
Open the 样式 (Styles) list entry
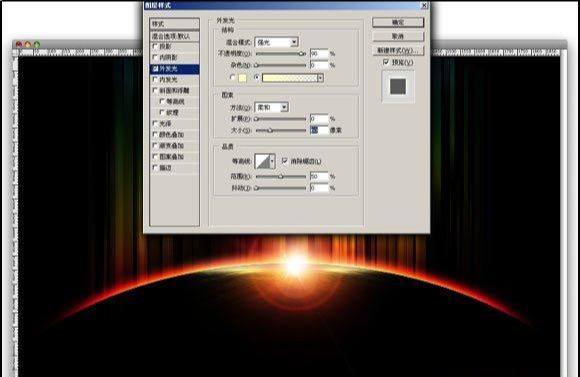pyautogui.click(x=175, y=24)
